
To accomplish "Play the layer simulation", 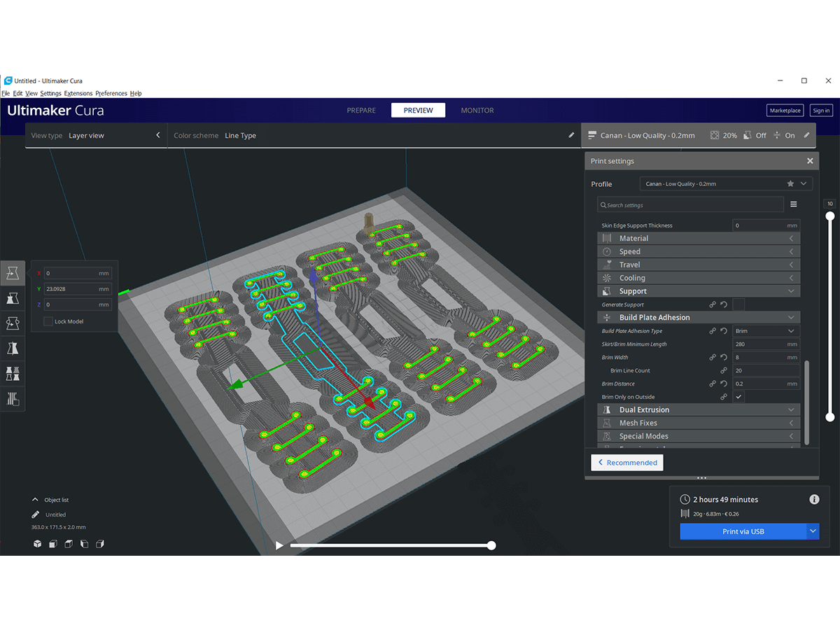I will click(279, 545).
